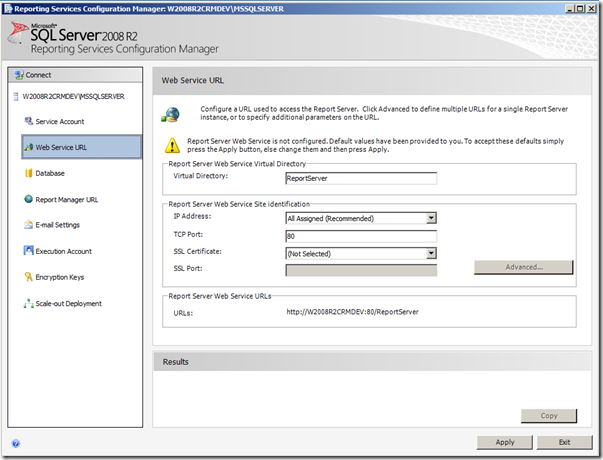Go to the Database page
Viewport: 603px width, 460px height.
coord(50,173)
